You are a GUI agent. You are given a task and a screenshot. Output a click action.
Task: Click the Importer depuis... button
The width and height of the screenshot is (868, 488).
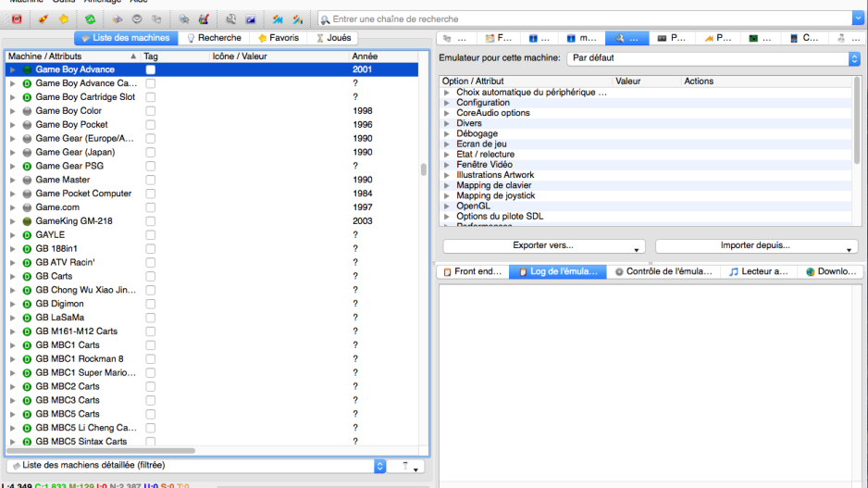(756, 246)
